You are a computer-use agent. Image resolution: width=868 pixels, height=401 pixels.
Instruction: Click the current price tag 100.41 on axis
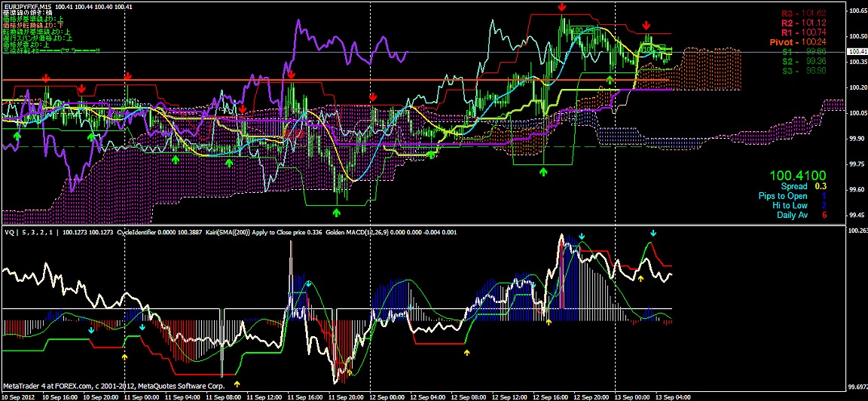pos(857,51)
